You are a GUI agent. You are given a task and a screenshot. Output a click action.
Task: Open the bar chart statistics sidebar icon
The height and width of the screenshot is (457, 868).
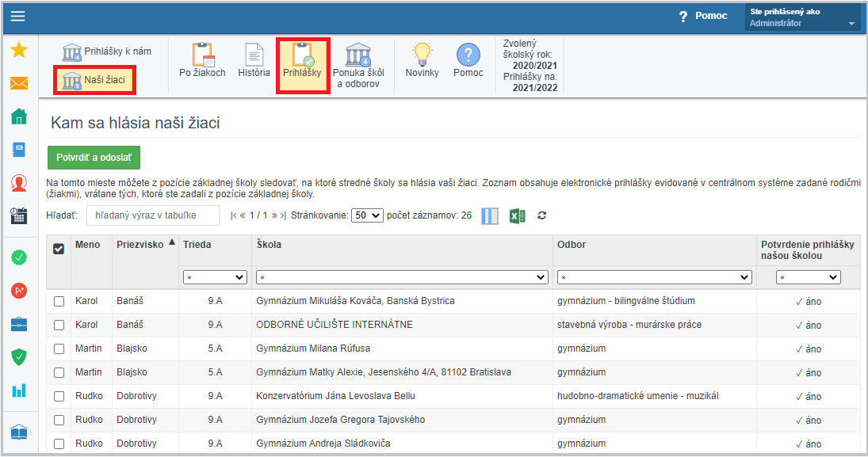point(19,390)
